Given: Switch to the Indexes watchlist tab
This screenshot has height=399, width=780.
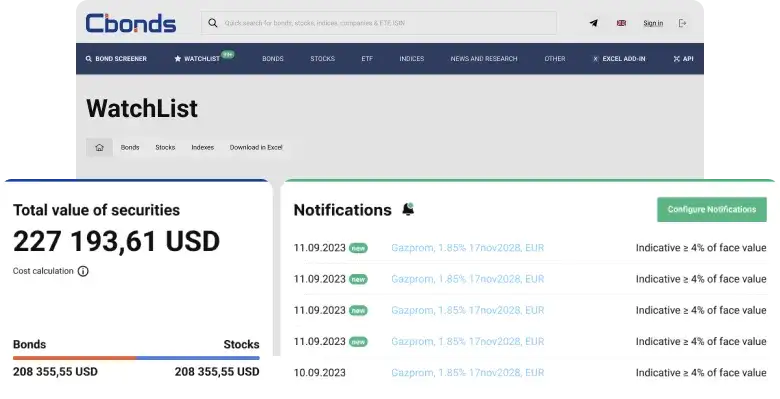Looking at the screenshot, I should [202, 147].
